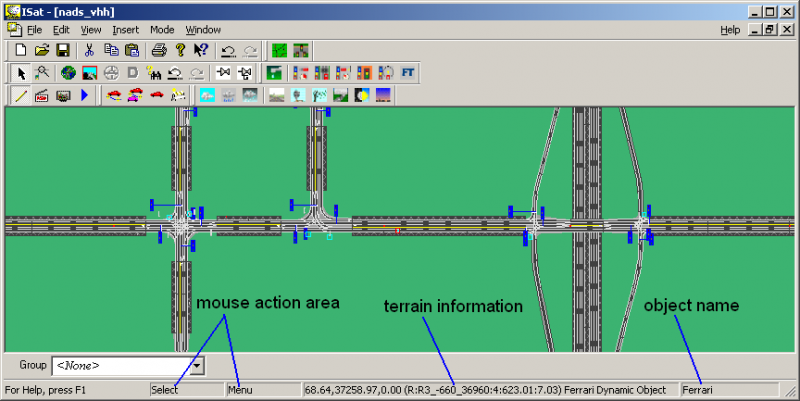
Task: Open the View menu
Action: click(91, 30)
